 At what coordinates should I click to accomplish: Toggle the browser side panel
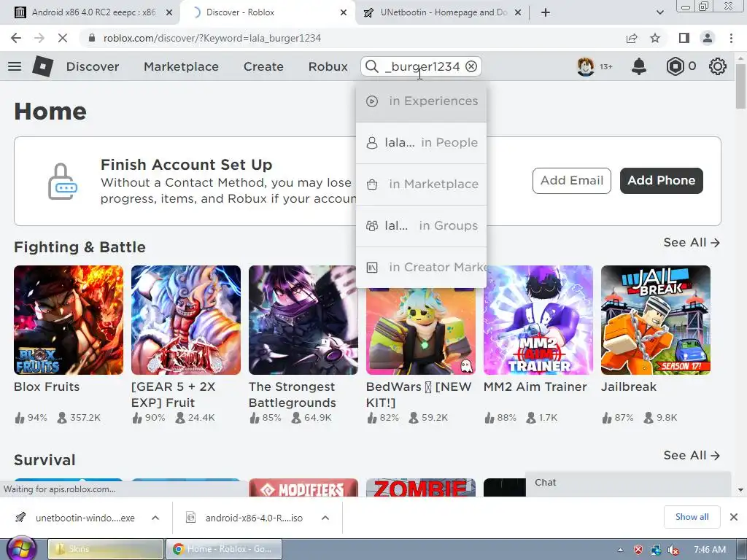[684, 38]
